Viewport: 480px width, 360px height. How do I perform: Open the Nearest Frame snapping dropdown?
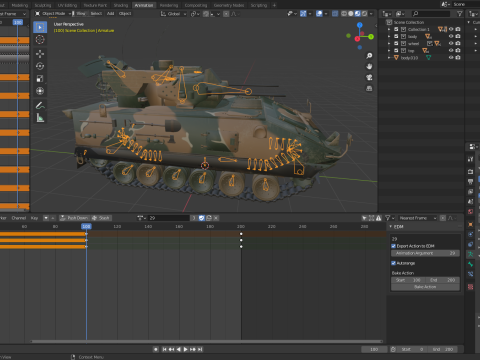417,218
